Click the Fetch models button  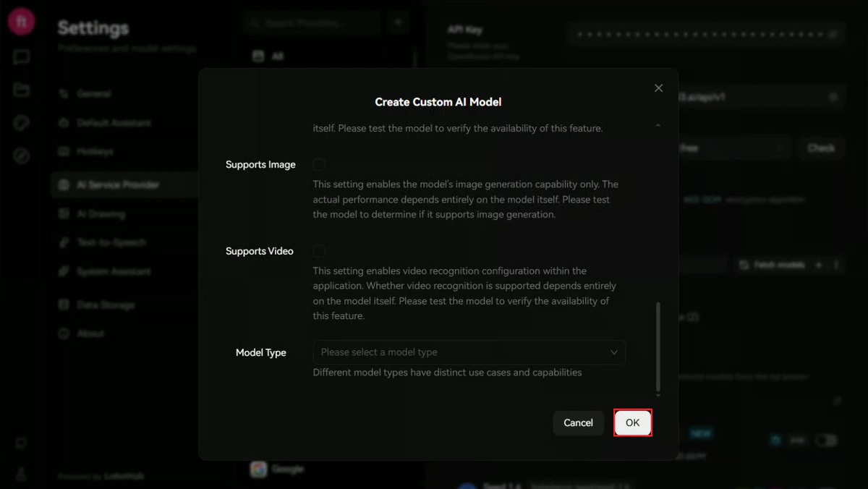[772, 265]
